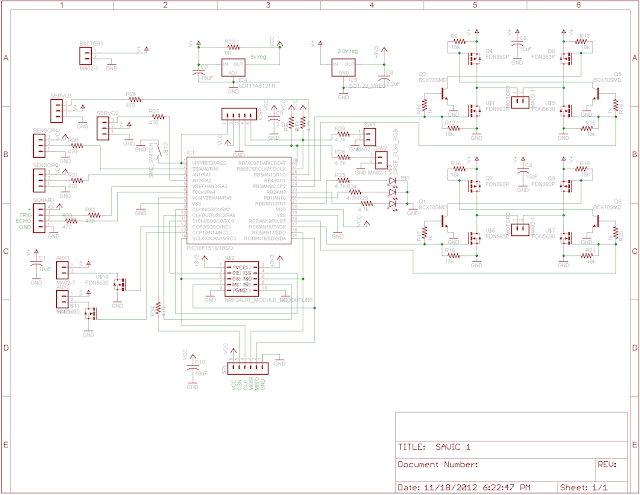This screenshot has height=495, width=640.
Task: Select the Q2 BCX70SMD transistor symbol
Action: tap(444, 93)
